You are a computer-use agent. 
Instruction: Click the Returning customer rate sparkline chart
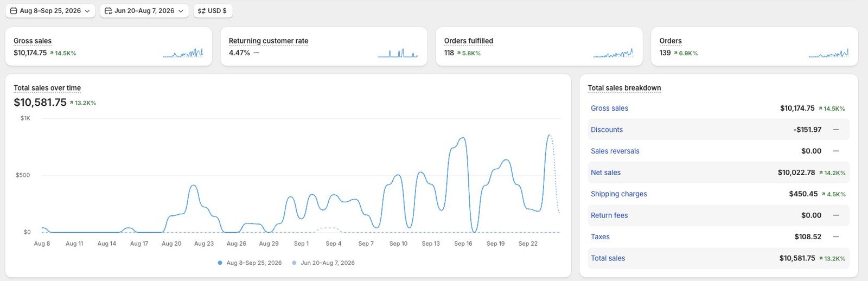pos(398,53)
